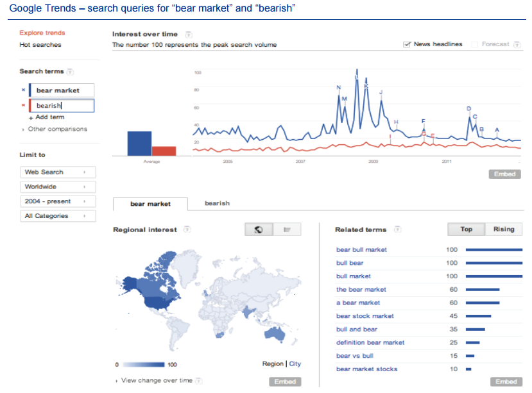The height and width of the screenshot is (393, 532).
Task: Open the All Categories dropdown
Action: click(58, 215)
